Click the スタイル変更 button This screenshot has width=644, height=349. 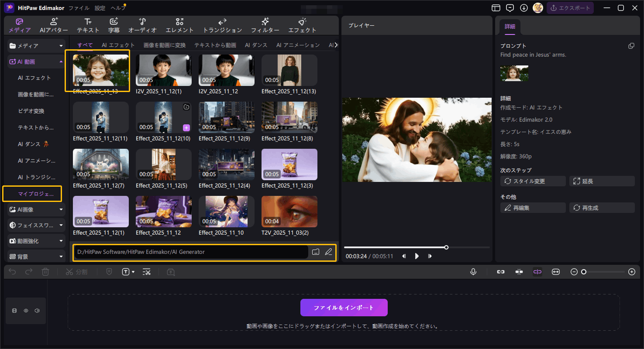[x=533, y=181]
